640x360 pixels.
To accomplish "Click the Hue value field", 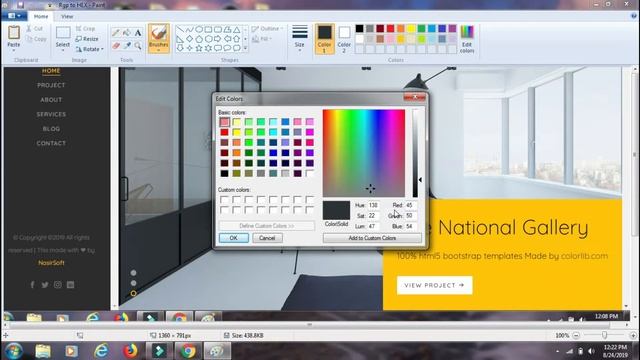I will (373, 205).
